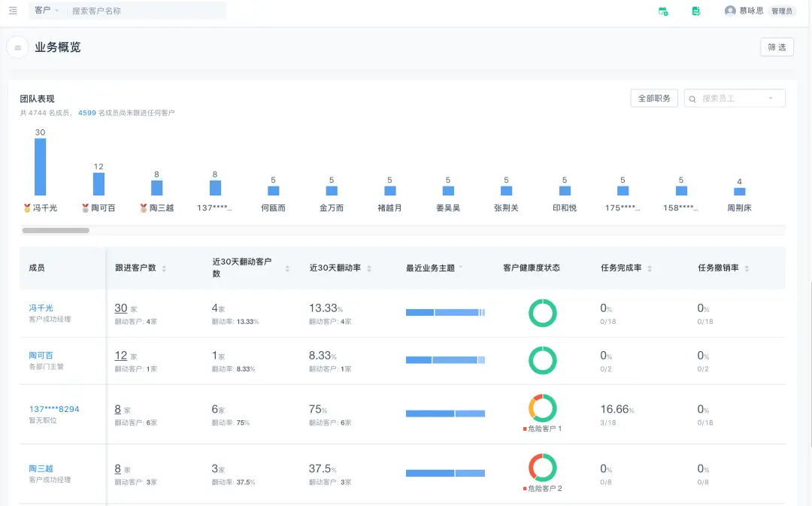Click the 16.66% task completion value

(x=617, y=409)
